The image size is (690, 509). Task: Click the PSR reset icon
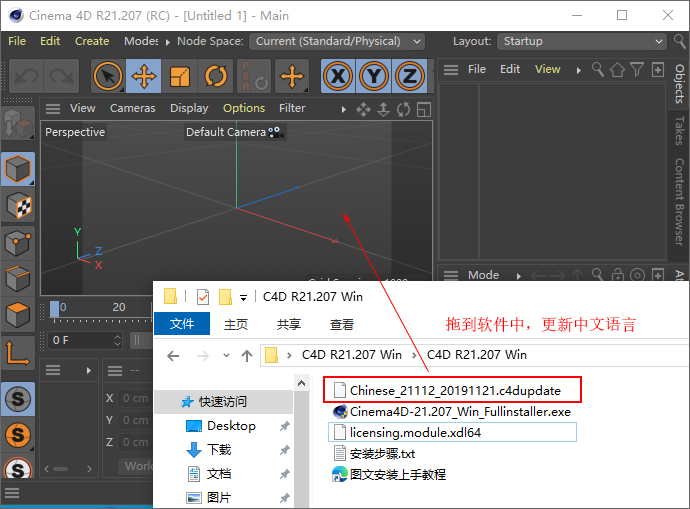[x=254, y=77]
